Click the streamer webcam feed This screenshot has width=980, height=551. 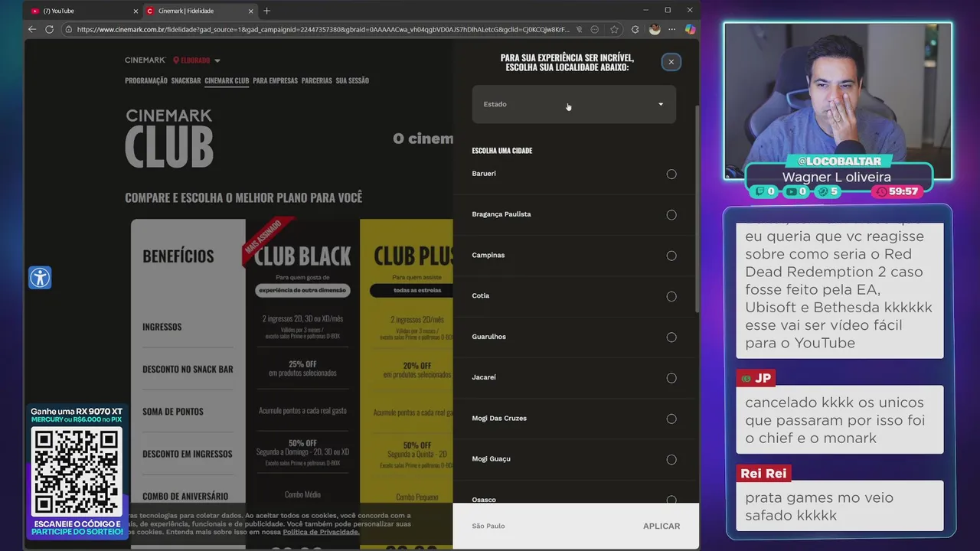838,99
